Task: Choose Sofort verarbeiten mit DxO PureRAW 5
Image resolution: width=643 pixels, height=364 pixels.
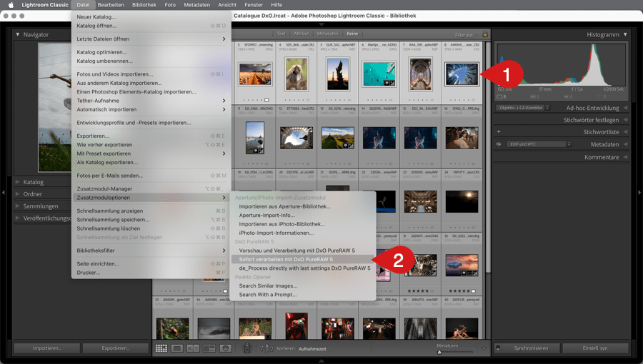Action: (303, 259)
